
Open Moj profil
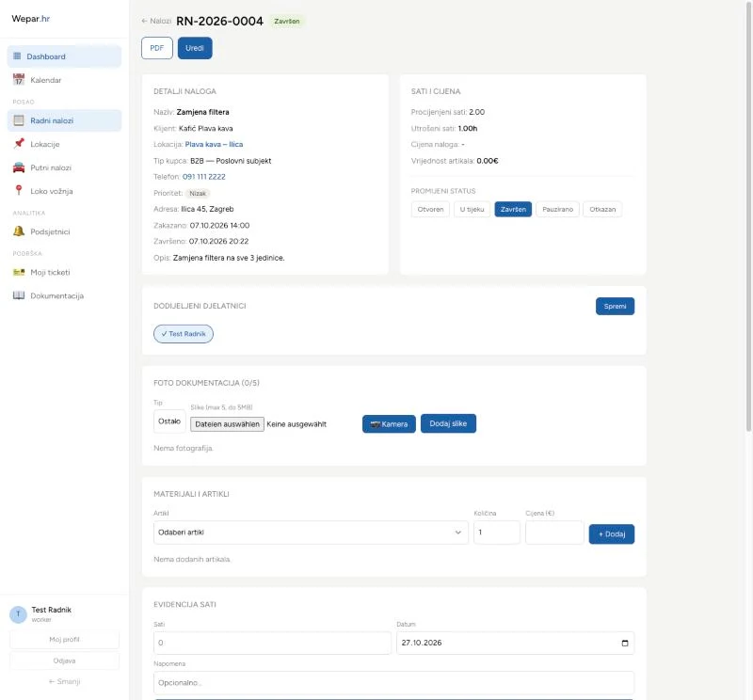coord(64,640)
